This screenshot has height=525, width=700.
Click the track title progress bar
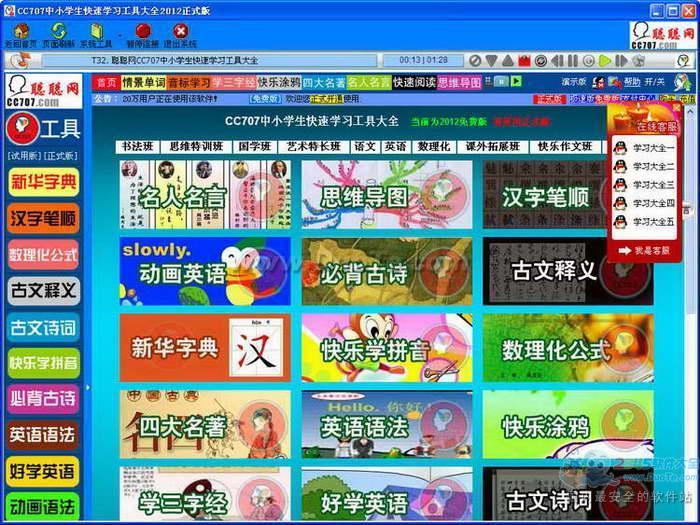(209, 60)
